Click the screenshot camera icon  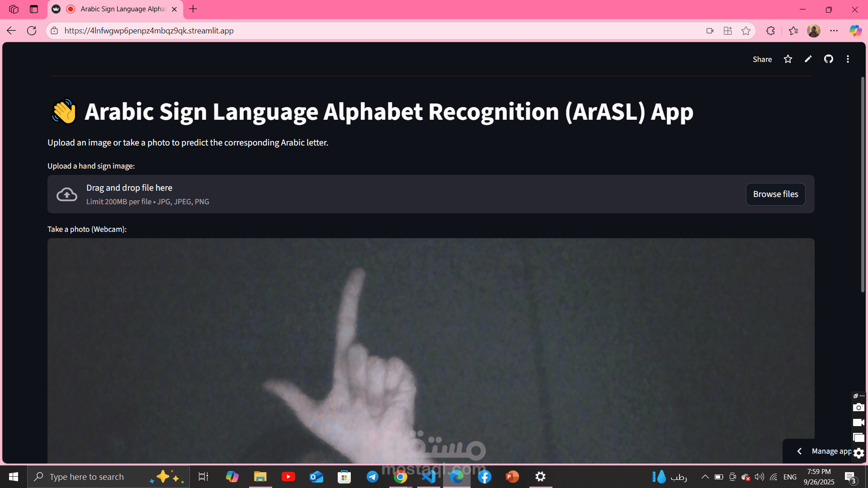point(858,408)
